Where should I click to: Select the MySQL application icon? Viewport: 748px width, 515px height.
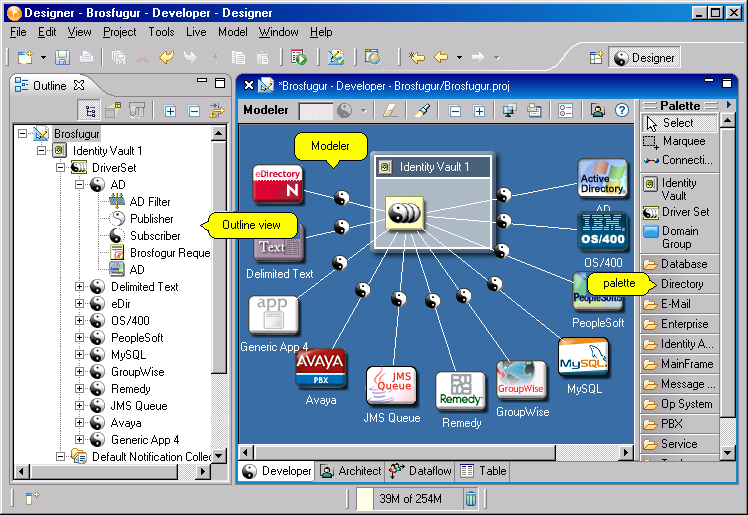(x=583, y=357)
